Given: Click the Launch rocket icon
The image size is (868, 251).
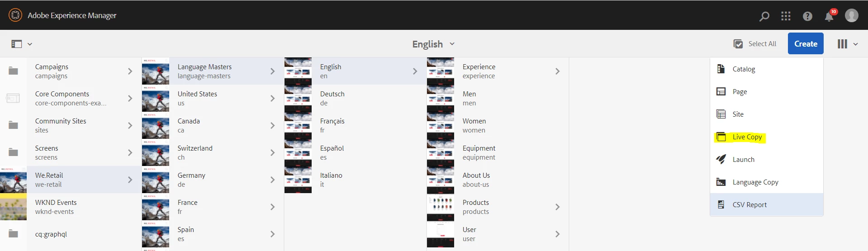Looking at the screenshot, I should tap(721, 159).
